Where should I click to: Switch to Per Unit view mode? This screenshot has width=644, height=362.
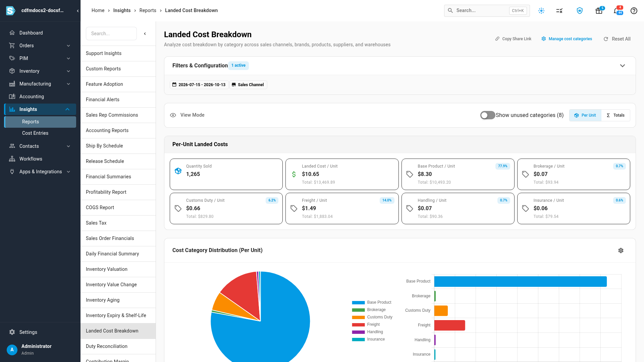pyautogui.click(x=585, y=115)
